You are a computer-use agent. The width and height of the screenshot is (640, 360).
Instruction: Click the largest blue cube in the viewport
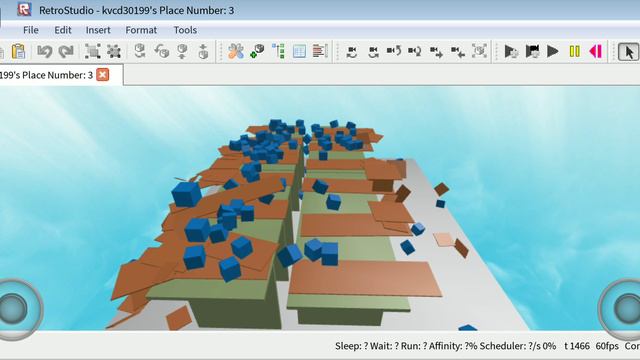(x=187, y=194)
